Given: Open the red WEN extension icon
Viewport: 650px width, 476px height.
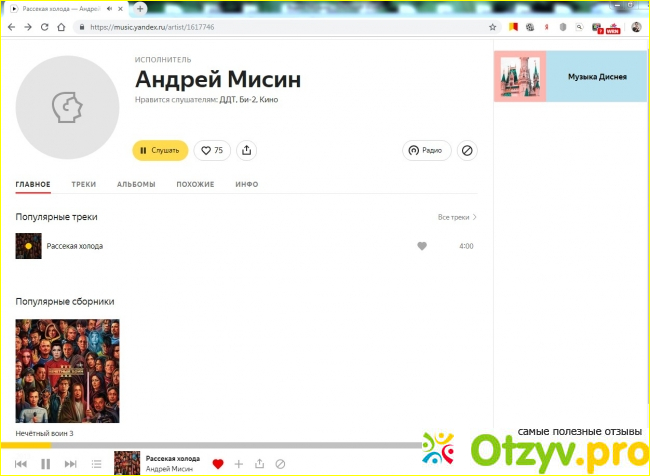Looking at the screenshot, I should 613,28.
